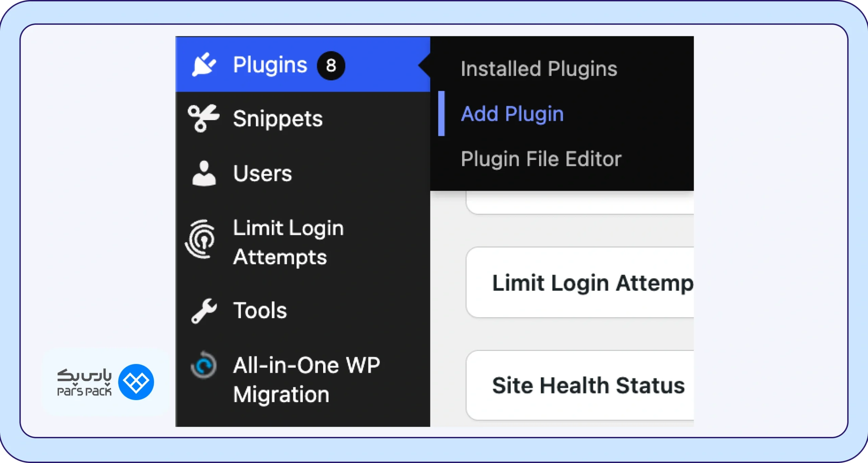
Task: Click the All-in-One WP Migration icon
Action: tap(203, 365)
